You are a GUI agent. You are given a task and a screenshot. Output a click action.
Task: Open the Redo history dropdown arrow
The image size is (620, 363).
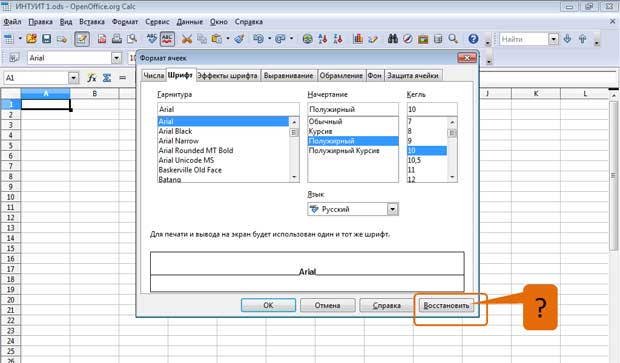292,39
